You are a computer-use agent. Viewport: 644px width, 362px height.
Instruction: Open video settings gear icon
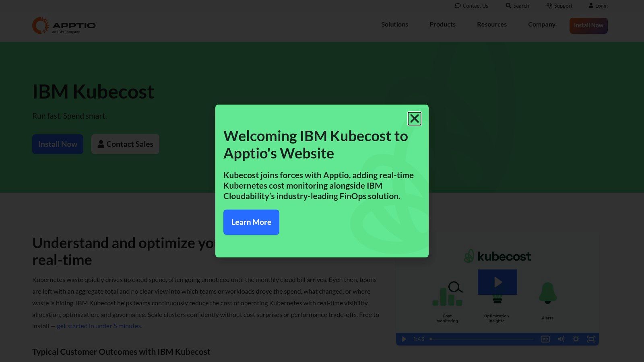pyautogui.click(x=576, y=339)
